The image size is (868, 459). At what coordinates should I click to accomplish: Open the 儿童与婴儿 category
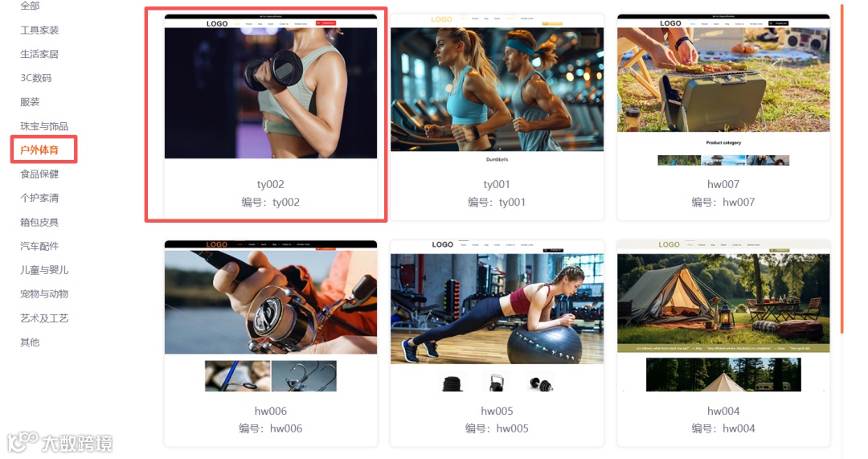[44, 270]
